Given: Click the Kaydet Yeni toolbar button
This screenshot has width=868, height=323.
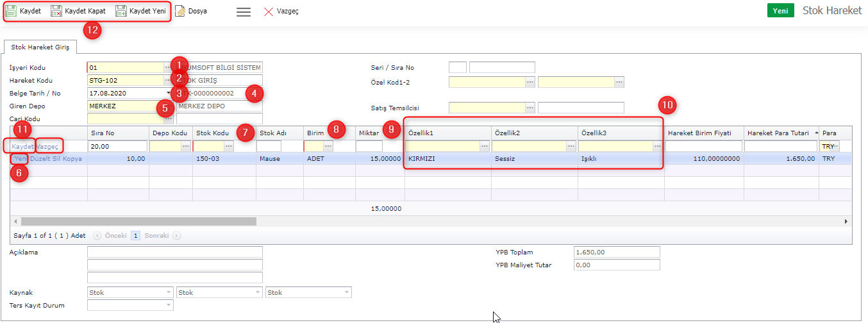Looking at the screenshot, I should (x=140, y=11).
